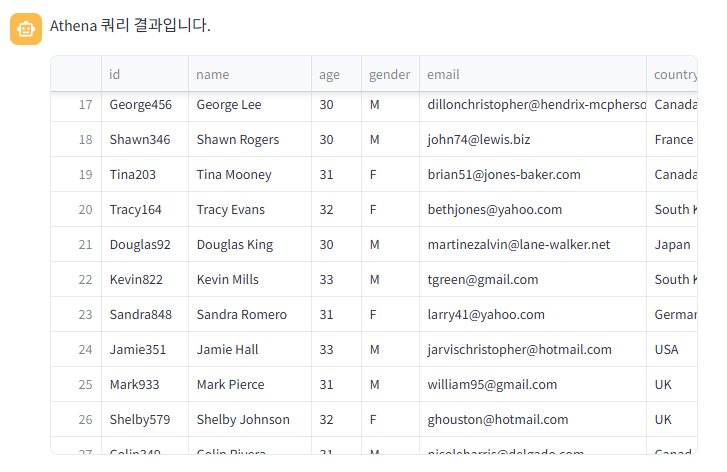727x472 pixels.
Task: Click the country column header
Action: coord(672,74)
